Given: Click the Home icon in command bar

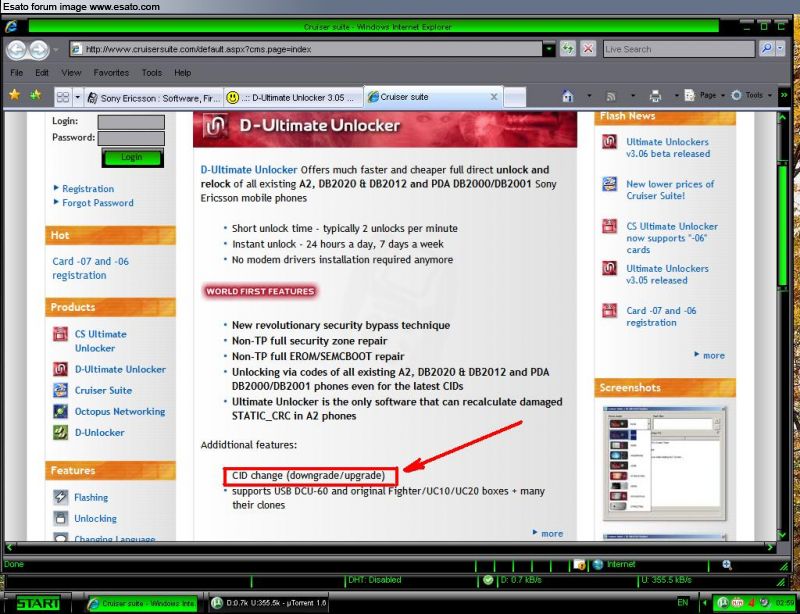Looking at the screenshot, I should tap(567, 96).
